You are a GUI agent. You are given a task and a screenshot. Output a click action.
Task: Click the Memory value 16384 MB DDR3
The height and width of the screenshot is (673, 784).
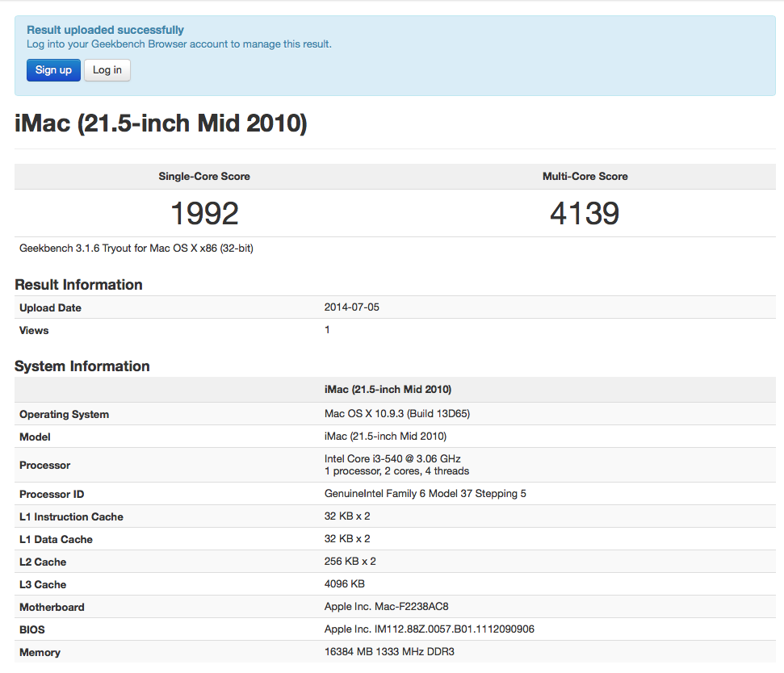pyautogui.click(x=394, y=652)
